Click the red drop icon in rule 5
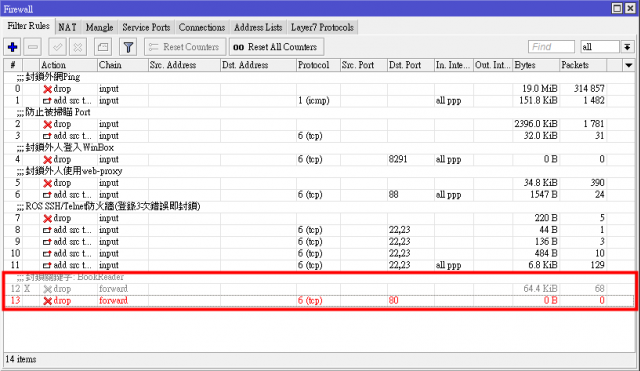The height and width of the screenshot is (371, 640). [47, 184]
